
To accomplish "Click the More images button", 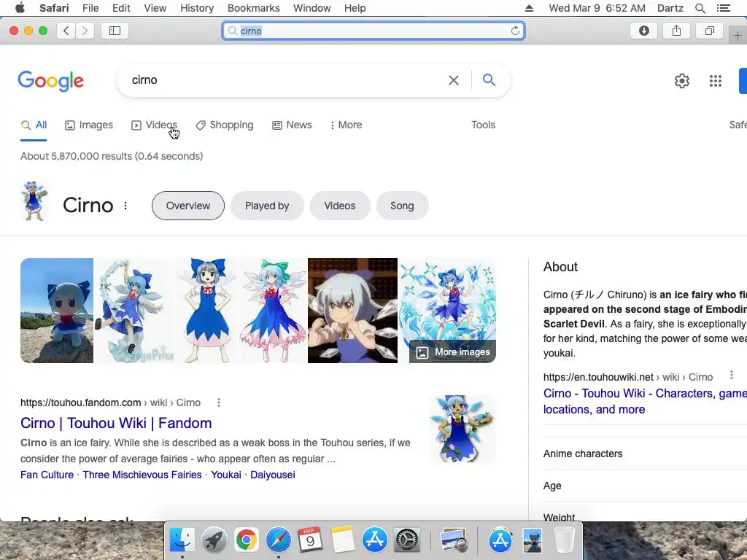I will pyautogui.click(x=452, y=352).
